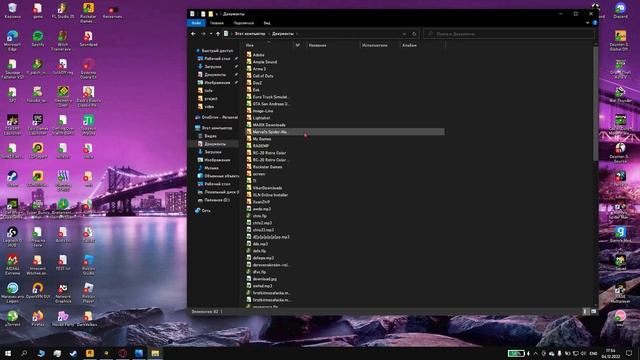This screenshot has height=360, width=640.
Task: Select OneDrive - Personal in sidebar
Action: (216, 117)
